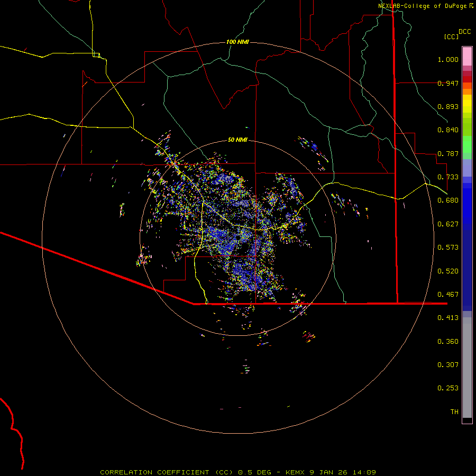Click the 0.947 color scale value
This screenshot has height=476, width=476.
pos(448,83)
